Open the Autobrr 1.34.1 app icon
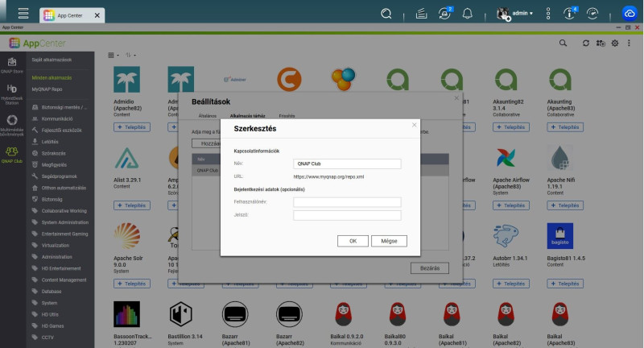This screenshot has height=348, width=644. [506, 236]
